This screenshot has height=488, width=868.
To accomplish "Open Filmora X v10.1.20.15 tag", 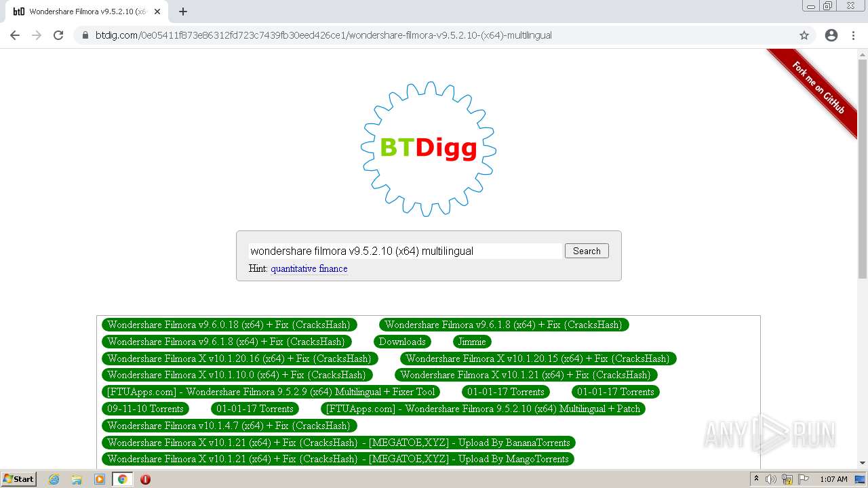I will [x=538, y=359].
